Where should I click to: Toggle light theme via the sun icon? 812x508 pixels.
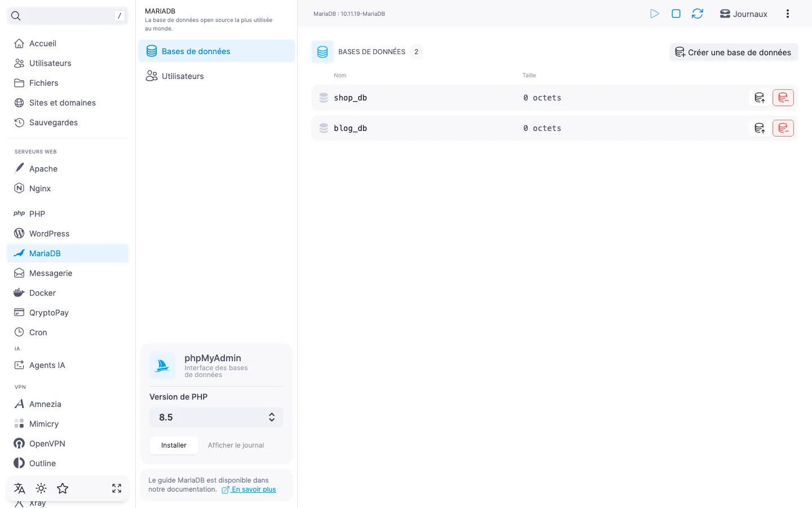point(41,488)
